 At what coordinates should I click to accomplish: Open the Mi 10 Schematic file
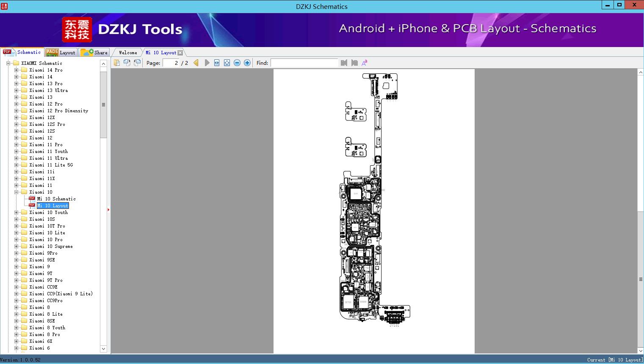tap(56, 199)
